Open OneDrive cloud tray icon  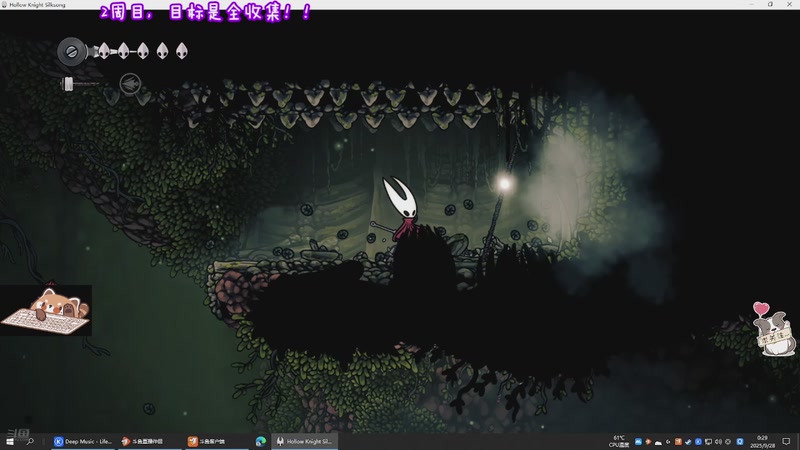[658, 442]
